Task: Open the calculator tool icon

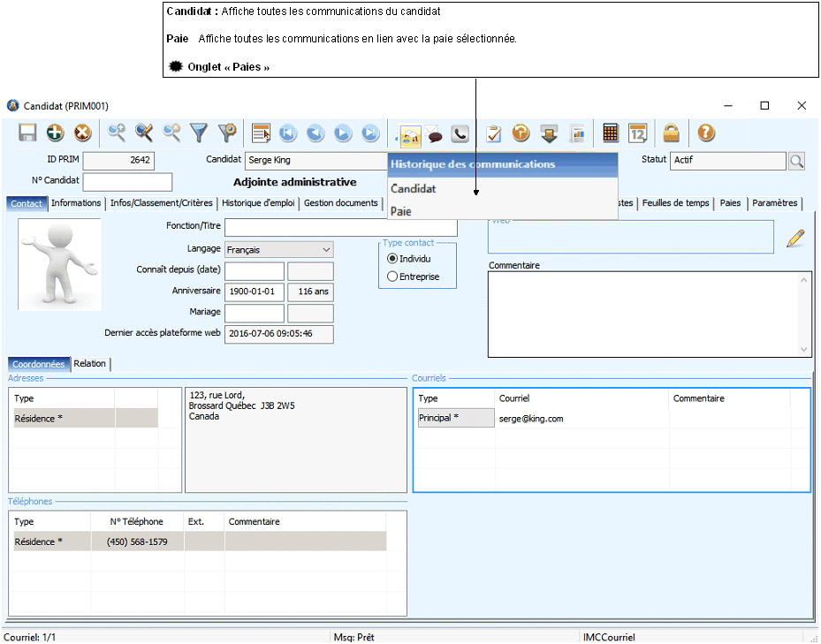Action: (610, 133)
